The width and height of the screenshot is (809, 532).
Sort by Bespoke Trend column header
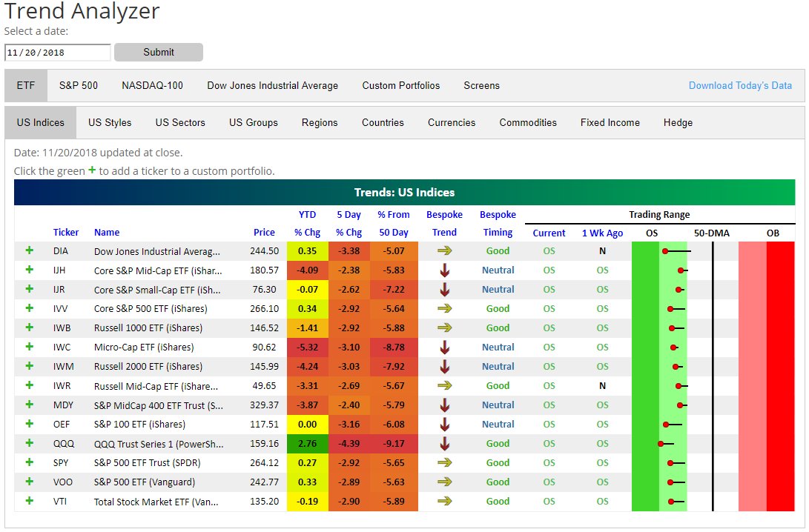(x=444, y=223)
